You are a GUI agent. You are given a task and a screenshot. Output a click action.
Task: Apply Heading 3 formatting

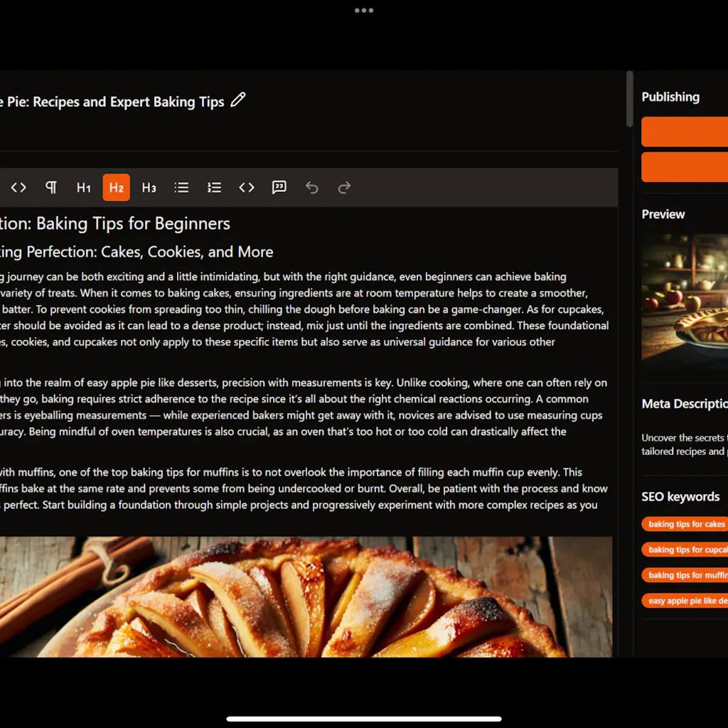149,187
